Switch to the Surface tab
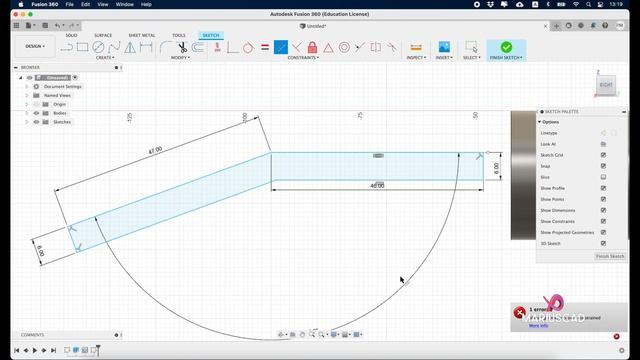 pos(103,36)
